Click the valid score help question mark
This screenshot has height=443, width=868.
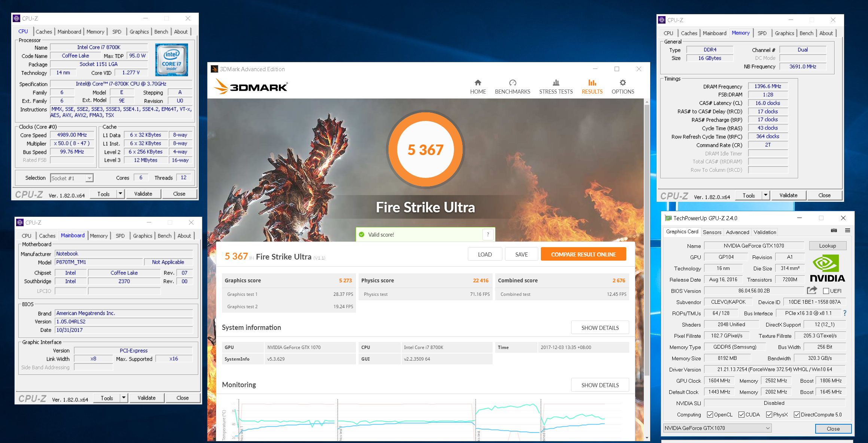point(488,235)
